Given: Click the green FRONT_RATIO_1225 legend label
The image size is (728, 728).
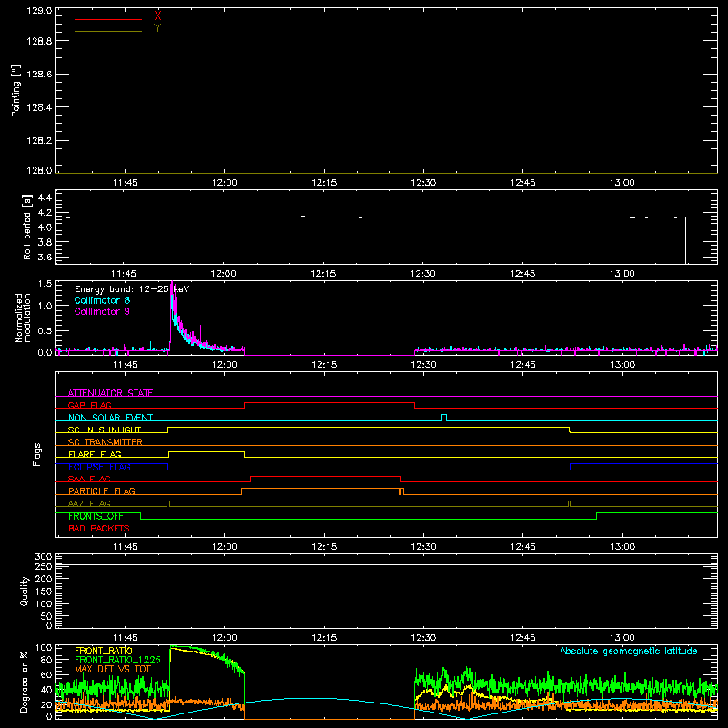Looking at the screenshot, I should pos(117,660).
